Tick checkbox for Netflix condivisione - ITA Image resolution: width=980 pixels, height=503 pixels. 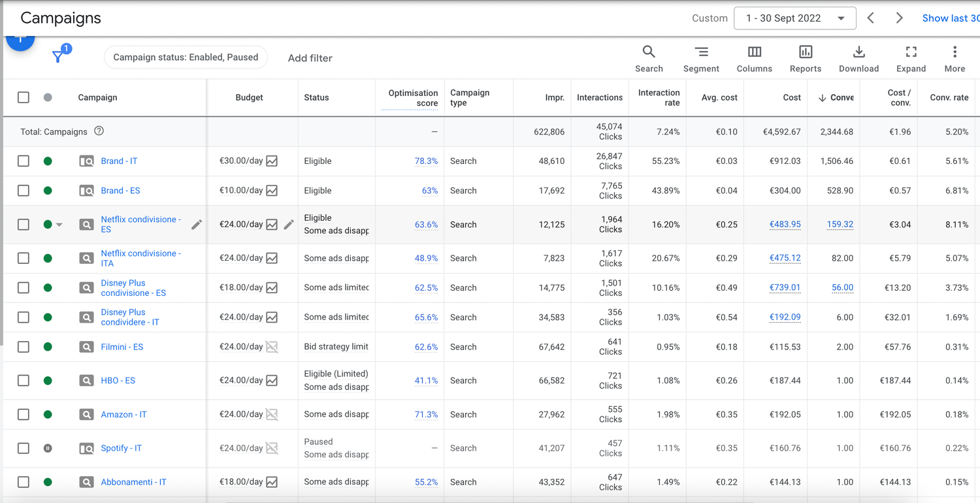(x=24, y=258)
